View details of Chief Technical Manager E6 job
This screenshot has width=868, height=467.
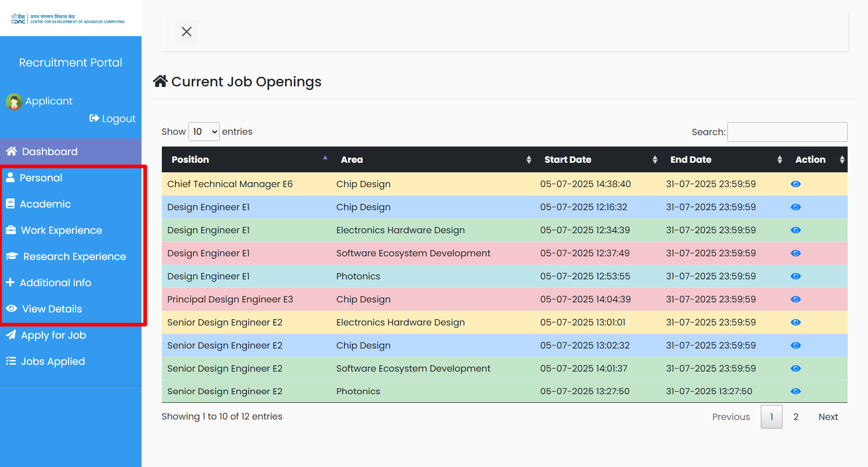[x=796, y=184]
